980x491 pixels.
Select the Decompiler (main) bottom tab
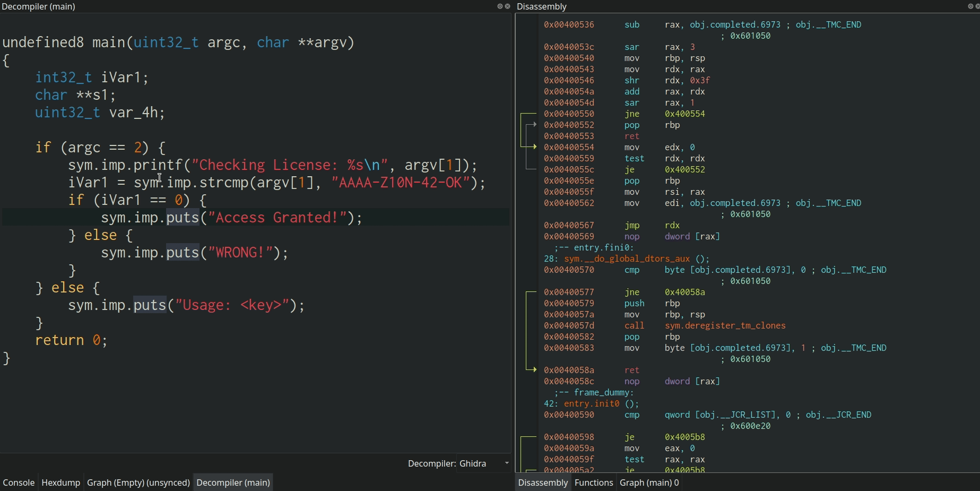click(x=233, y=483)
